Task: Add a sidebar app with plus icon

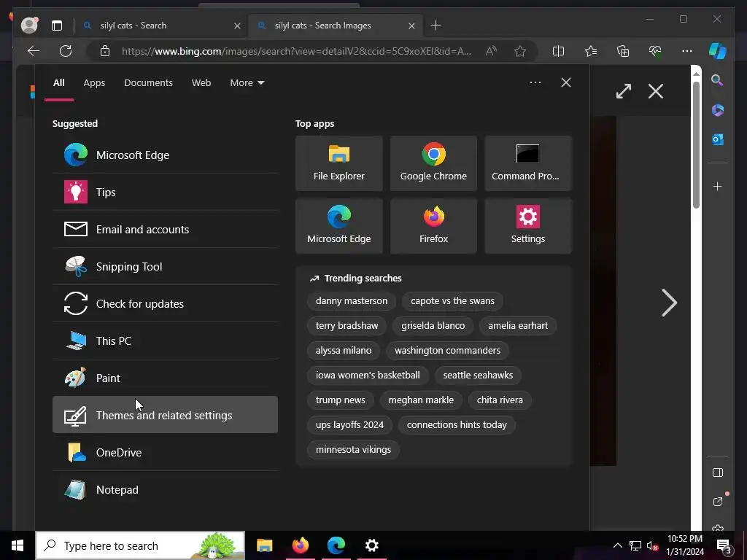Action: pyautogui.click(x=718, y=186)
